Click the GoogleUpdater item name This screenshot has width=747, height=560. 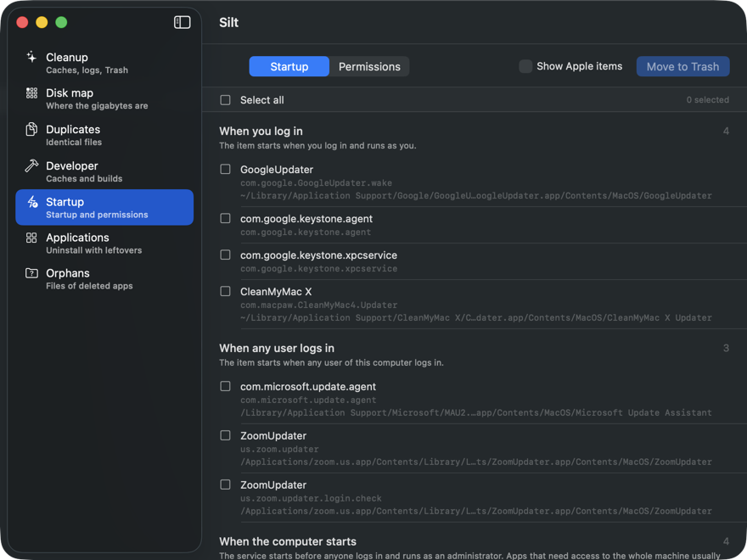point(277,170)
